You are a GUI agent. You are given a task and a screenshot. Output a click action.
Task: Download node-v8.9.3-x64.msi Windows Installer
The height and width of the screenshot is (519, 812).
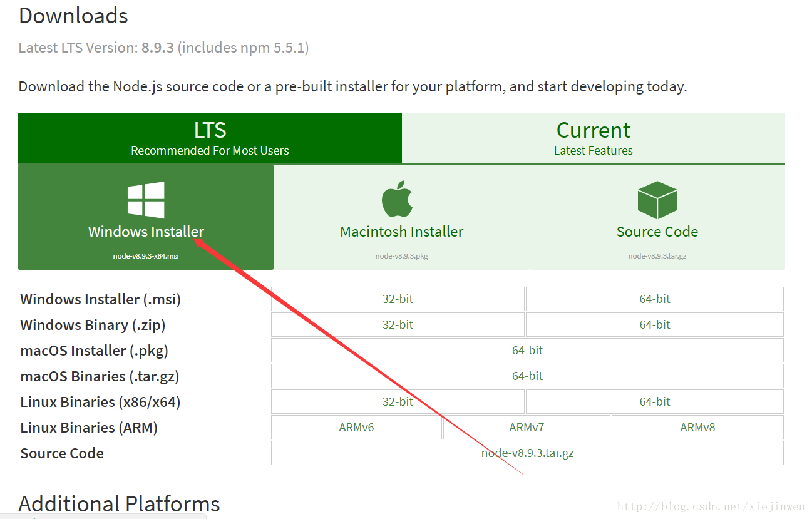click(146, 217)
